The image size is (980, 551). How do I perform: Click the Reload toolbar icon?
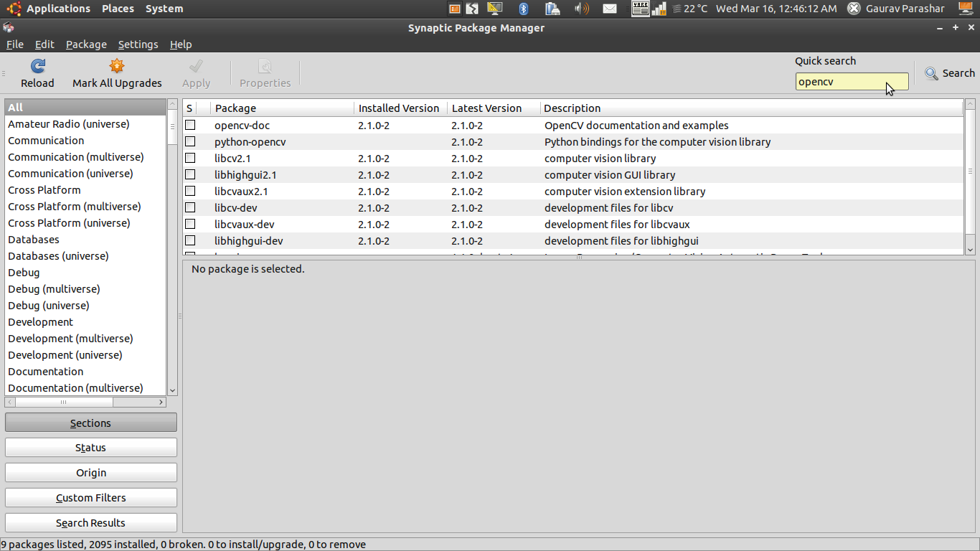(x=37, y=67)
